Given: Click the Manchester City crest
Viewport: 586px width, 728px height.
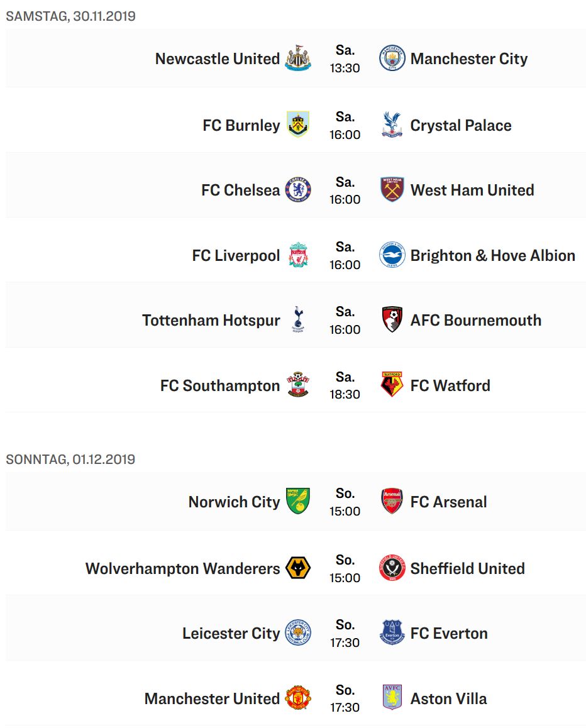Looking at the screenshot, I should tap(392, 58).
